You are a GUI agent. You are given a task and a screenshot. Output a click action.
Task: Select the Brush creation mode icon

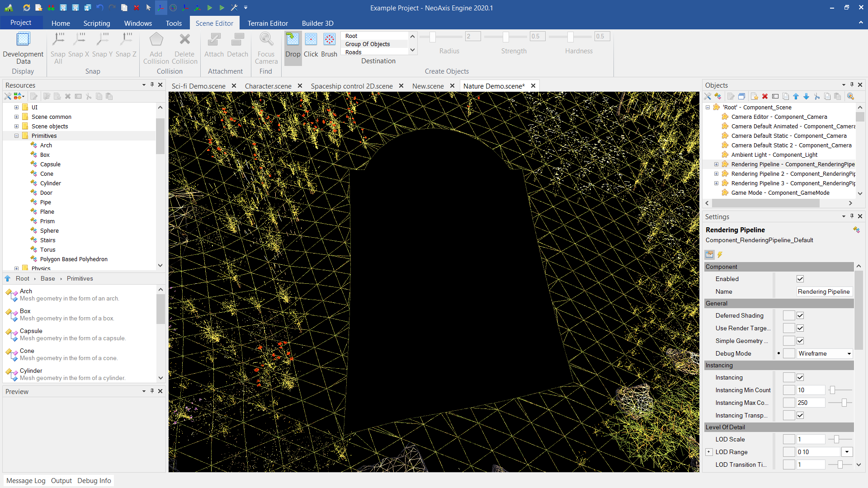(329, 40)
